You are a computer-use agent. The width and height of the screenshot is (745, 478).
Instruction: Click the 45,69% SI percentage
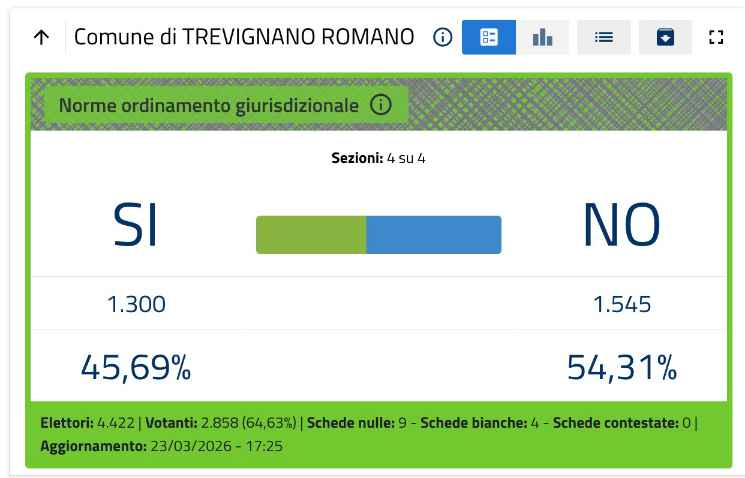click(136, 368)
